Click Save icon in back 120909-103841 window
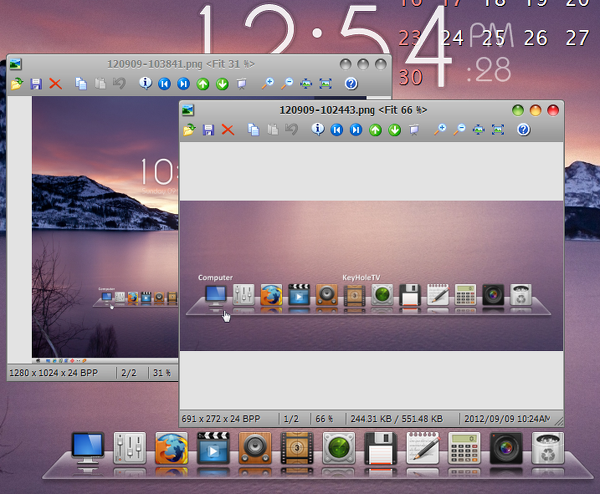 pyautogui.click(x=36, y=84)
